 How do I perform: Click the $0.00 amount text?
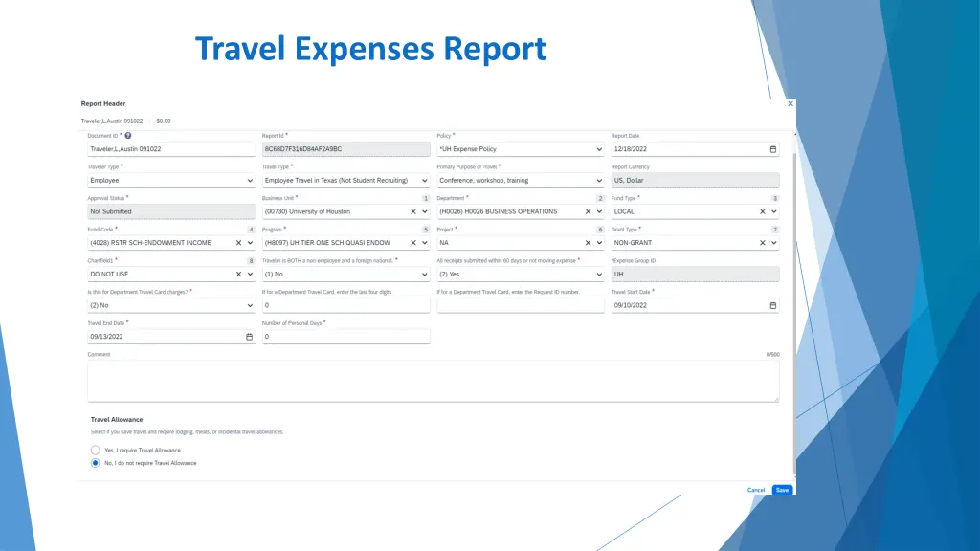(163, 121)
